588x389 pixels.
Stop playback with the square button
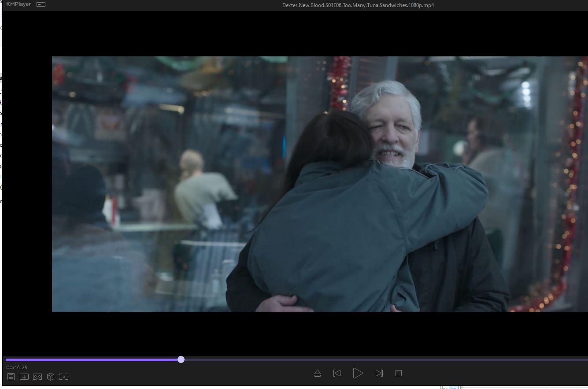point(399,374)
